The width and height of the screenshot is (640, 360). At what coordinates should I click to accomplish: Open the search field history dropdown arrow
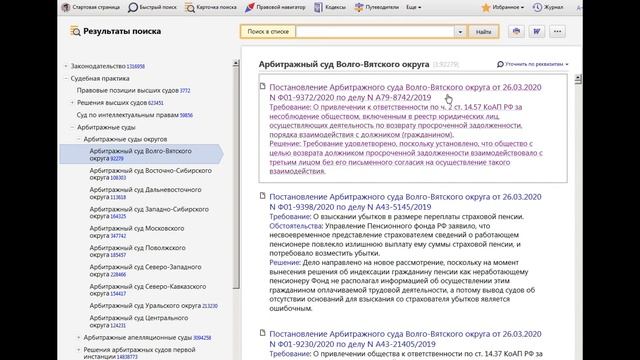(x=460, y=31)
